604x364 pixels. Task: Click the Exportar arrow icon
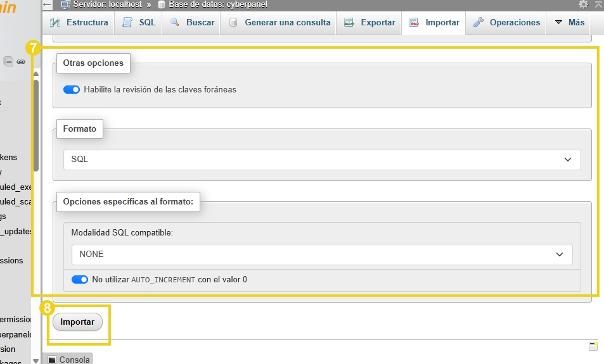coord(349,22)
